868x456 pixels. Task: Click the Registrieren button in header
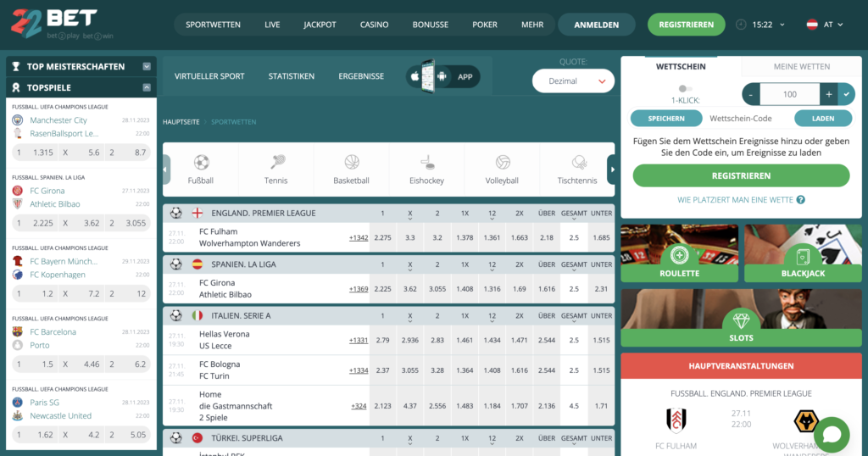pyautogui.click(x=687, y=25)
